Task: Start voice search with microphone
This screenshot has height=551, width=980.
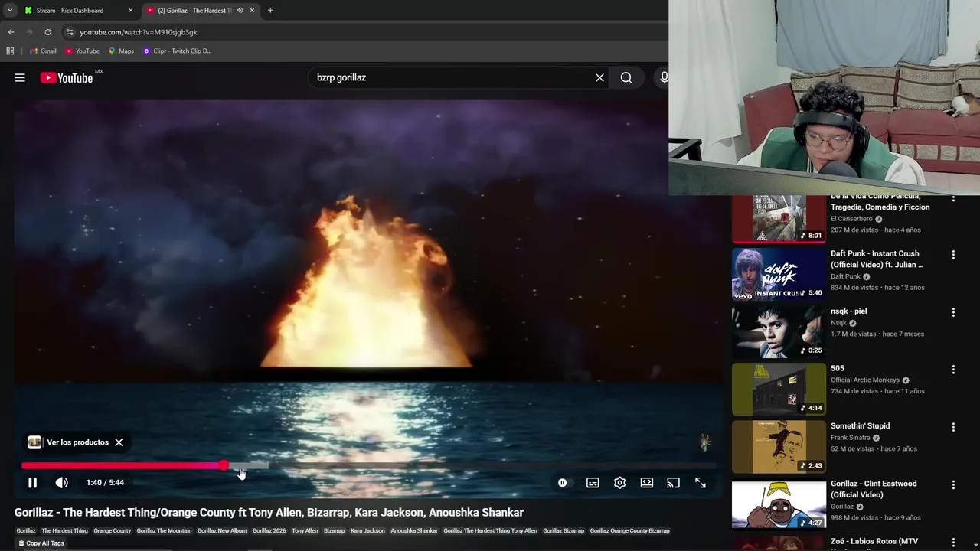Action: pos(664,77)
